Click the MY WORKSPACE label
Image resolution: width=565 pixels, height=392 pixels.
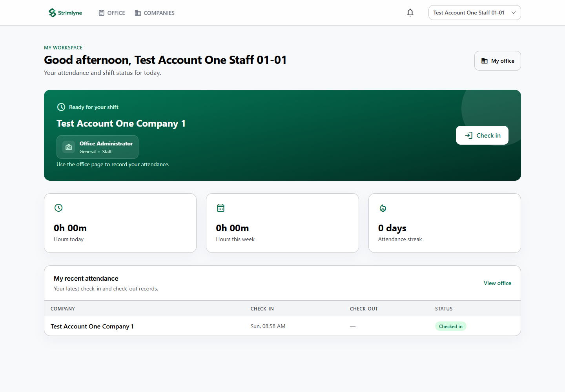tap(63, 47)
